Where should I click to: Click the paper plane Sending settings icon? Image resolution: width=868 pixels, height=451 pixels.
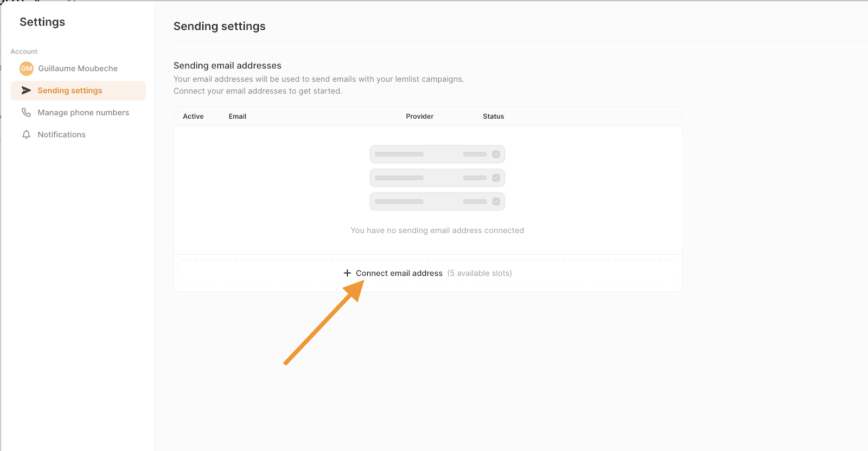[x=26, y=91]
